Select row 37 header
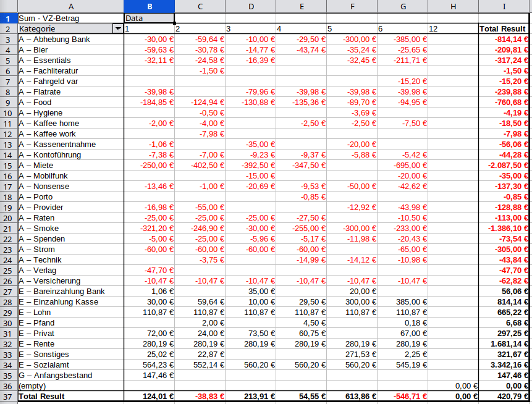 pos(9,396)
